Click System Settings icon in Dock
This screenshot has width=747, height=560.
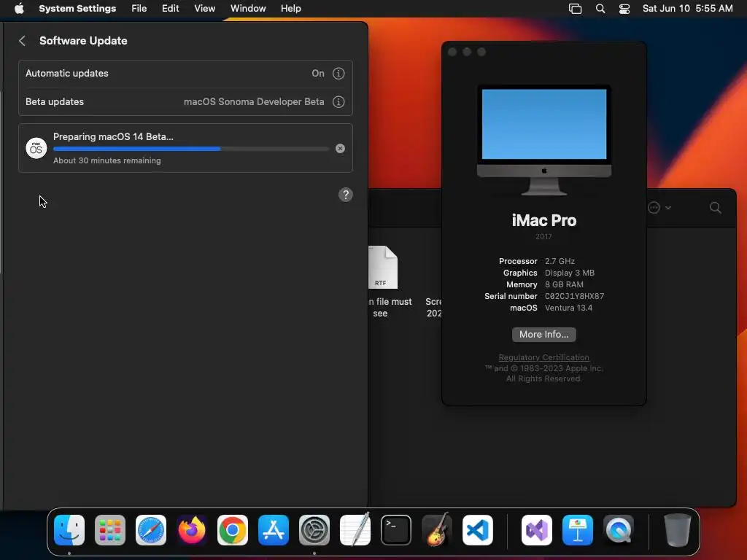tap(314, 530)
